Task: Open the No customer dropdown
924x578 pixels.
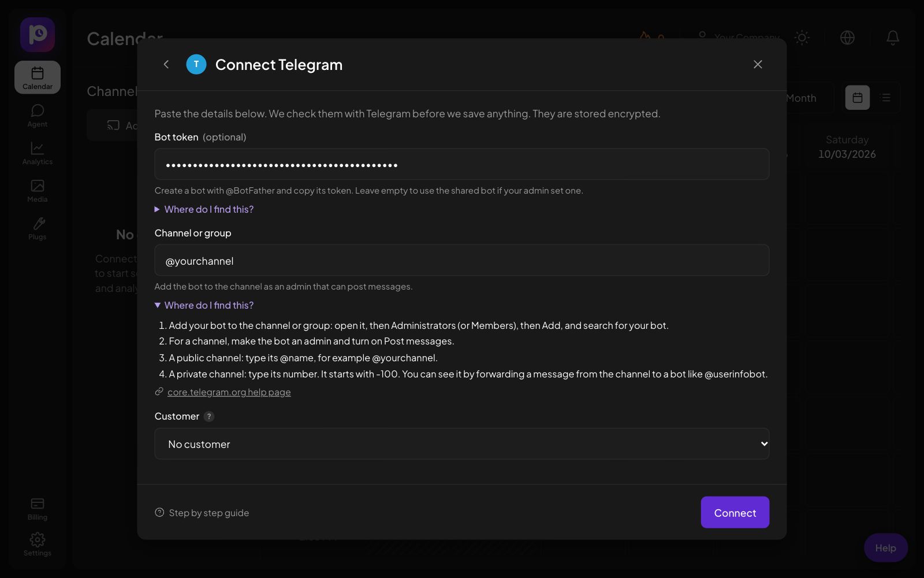Action: point(461,444)
